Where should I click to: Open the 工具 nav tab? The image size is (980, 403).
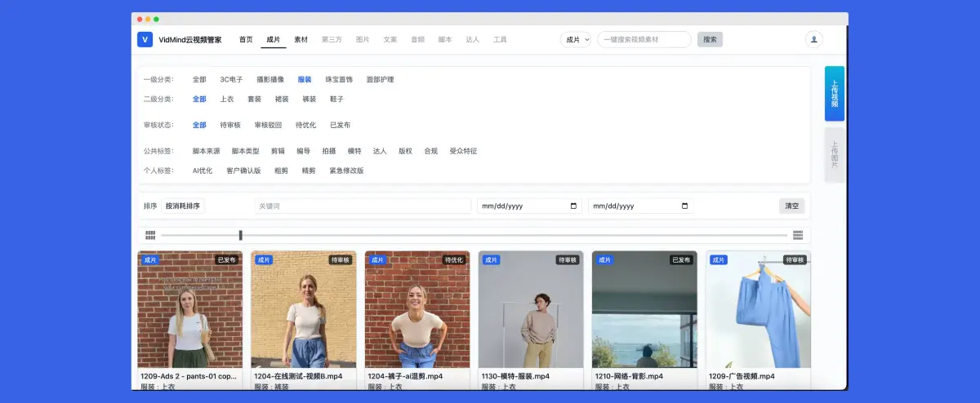tap(500, 39)
